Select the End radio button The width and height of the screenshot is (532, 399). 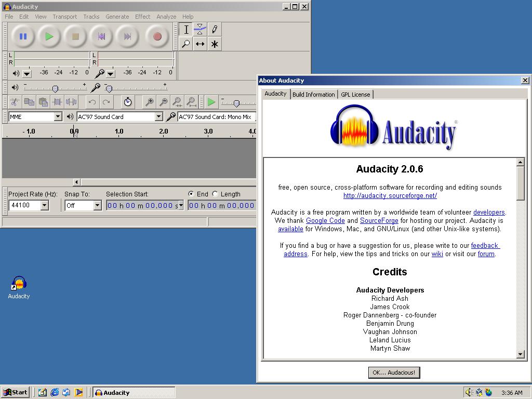pyautogui.click(x=191, y=194)
